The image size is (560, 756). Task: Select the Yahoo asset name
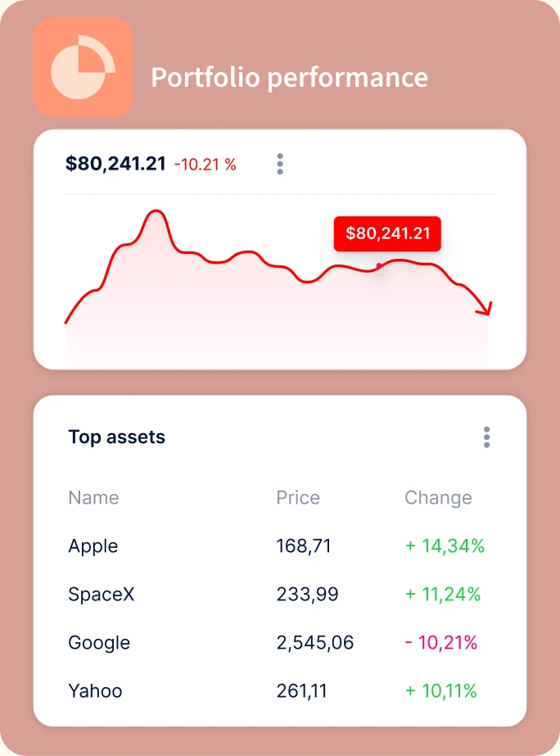(96, 691)
